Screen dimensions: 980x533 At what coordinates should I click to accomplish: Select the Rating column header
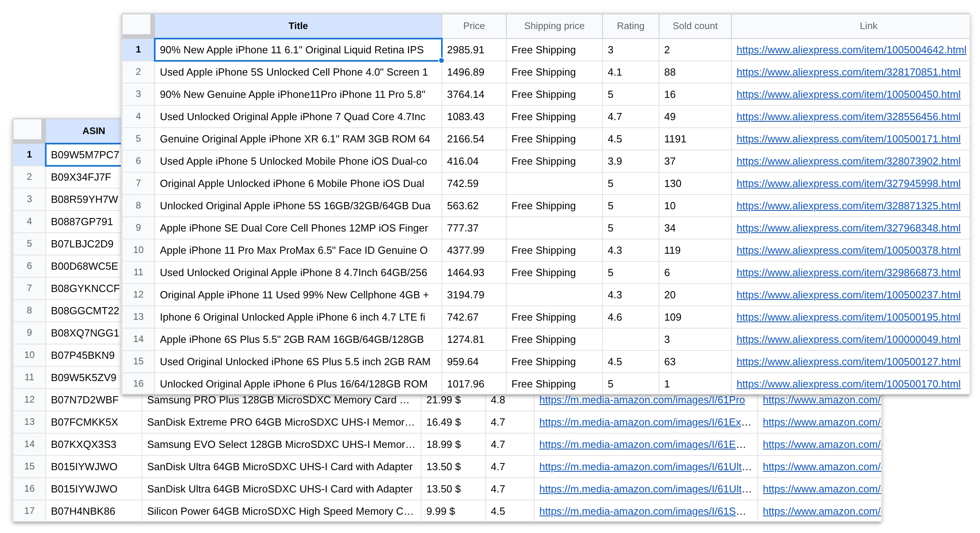(630, 26)
